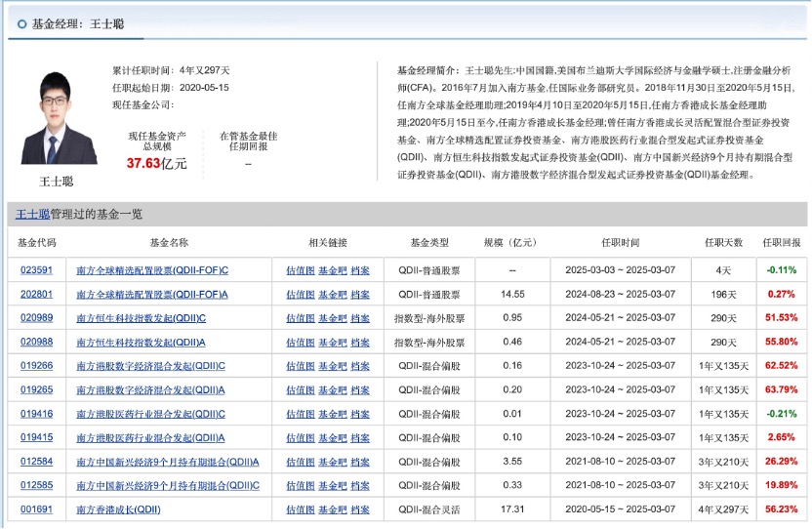Open fund code 001691

pos(36,509)
